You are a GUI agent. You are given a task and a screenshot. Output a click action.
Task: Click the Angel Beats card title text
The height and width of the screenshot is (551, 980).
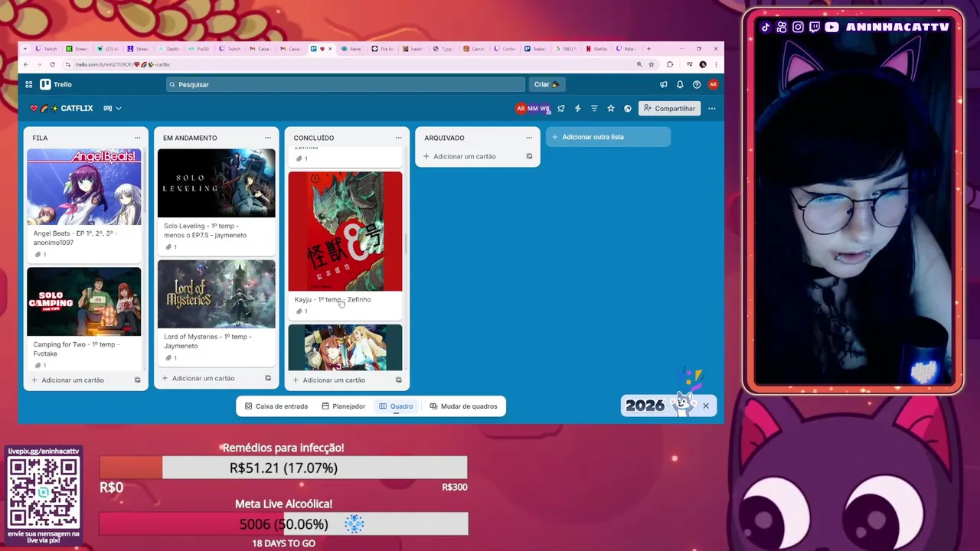click(75, 238)
